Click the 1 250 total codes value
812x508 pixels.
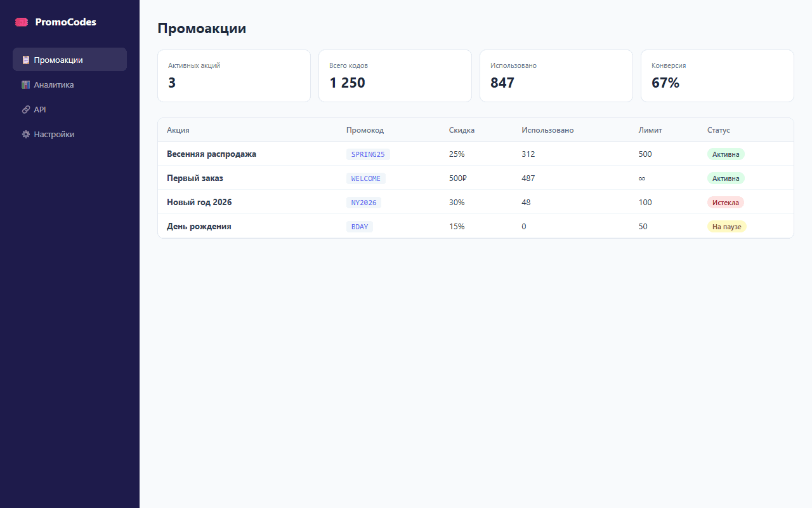click(348, 83)
